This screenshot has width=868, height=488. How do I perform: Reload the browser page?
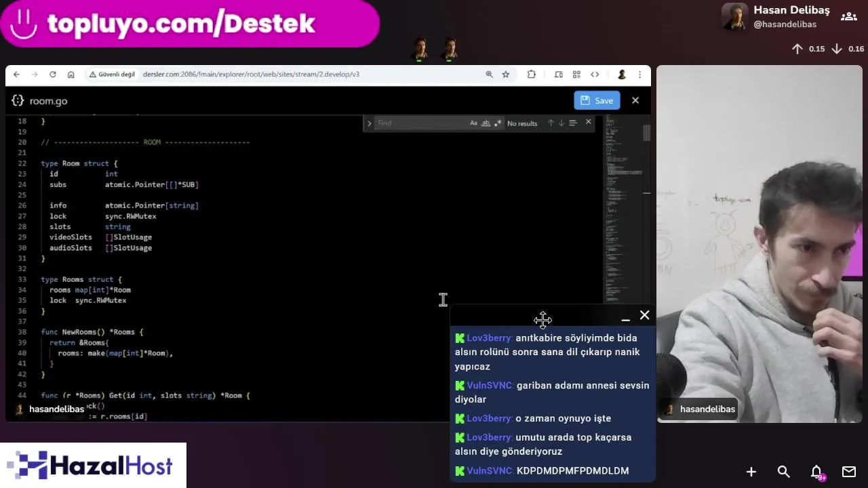tap(53, 75)
